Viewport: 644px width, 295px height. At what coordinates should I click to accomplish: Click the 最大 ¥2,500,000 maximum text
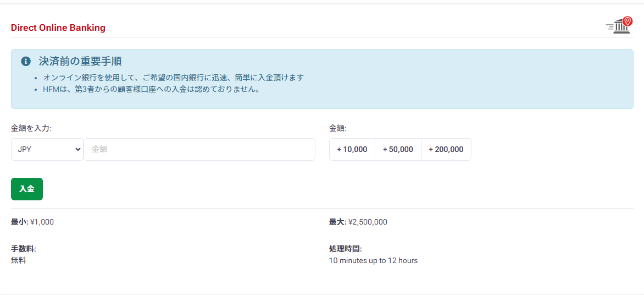pyautogui.click(x=358, y=222)
